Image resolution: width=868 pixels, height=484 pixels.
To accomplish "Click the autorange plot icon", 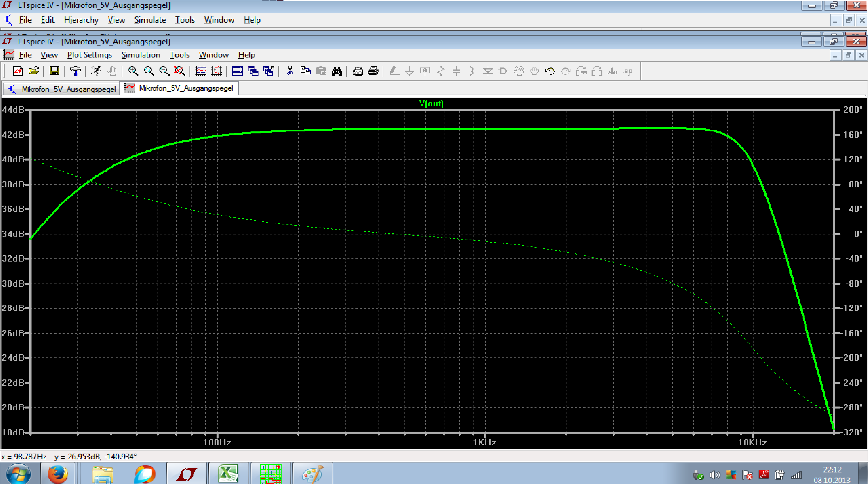I will (201, 71).
